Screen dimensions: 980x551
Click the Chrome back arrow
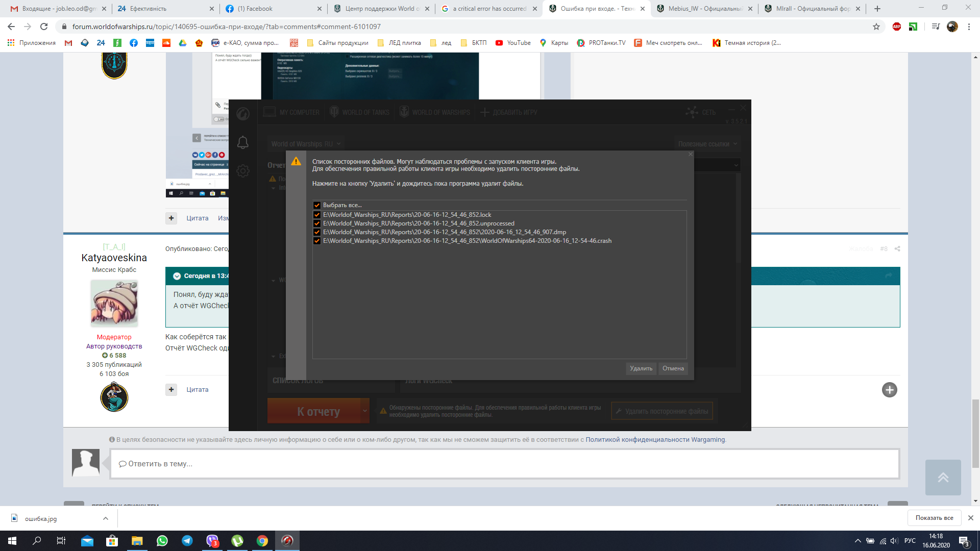click(x=11, y=27)
